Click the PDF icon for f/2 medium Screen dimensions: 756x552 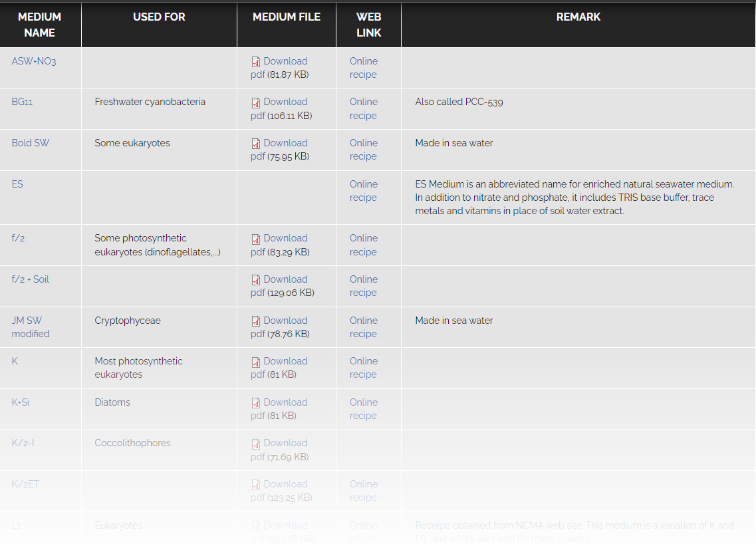point(255,239)
